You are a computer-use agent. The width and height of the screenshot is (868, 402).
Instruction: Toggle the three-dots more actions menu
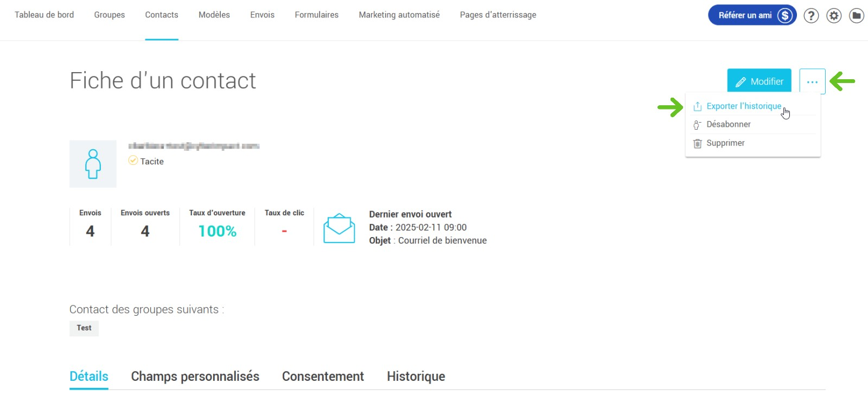(x=812, y=82)
